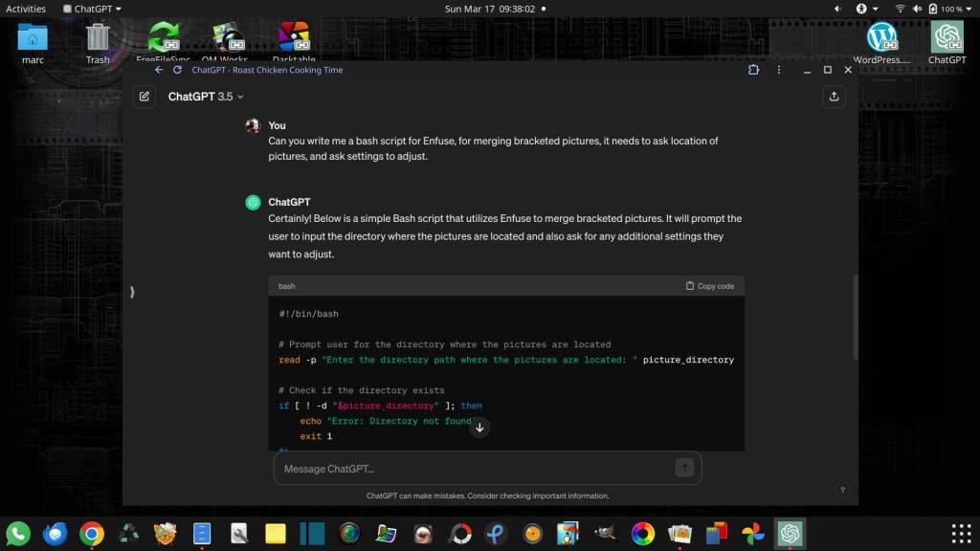980x551 pixels.
Task: Click the chat scrollbar thumb
Action: 855,318
